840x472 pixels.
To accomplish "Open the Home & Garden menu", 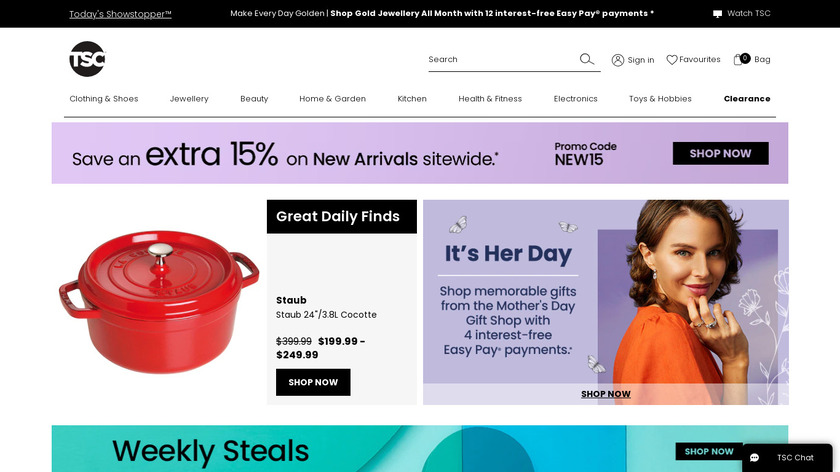I will [x=333, y=99].
